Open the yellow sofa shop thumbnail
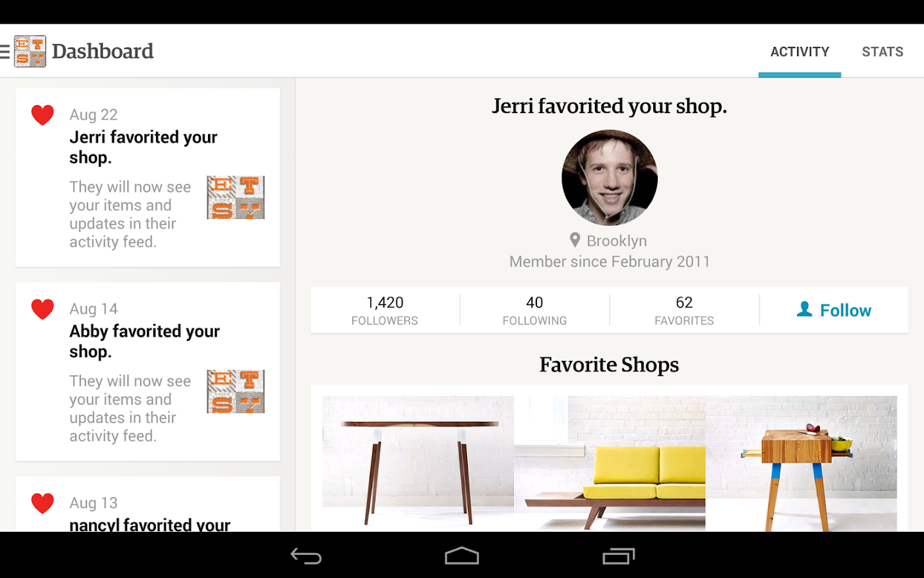Viewport: 924px width, 578px height. pos(610,464)
